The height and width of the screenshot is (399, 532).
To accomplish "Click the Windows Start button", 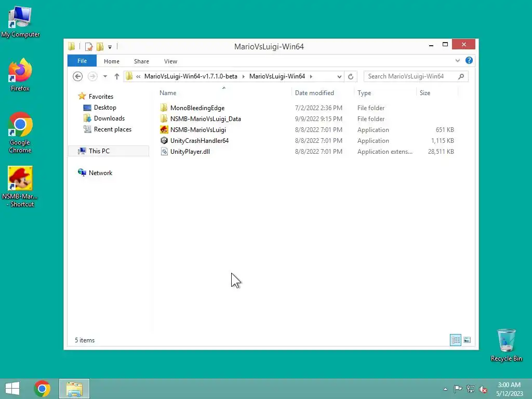I will point(12,389).
